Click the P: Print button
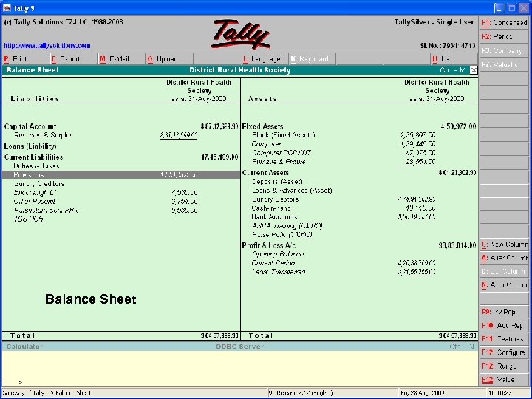Image resolution: width=532 pixels, height=399 pixels. click(x=26, y=59)
